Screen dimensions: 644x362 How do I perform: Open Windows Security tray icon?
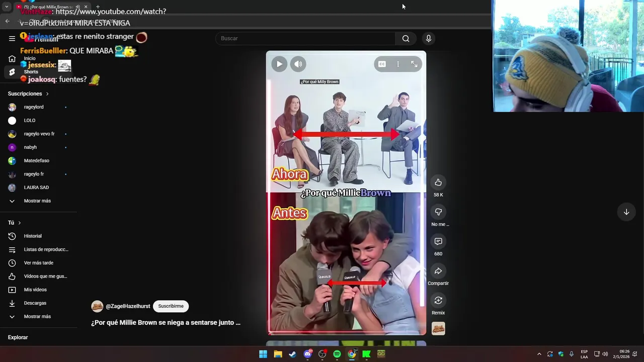560,354
